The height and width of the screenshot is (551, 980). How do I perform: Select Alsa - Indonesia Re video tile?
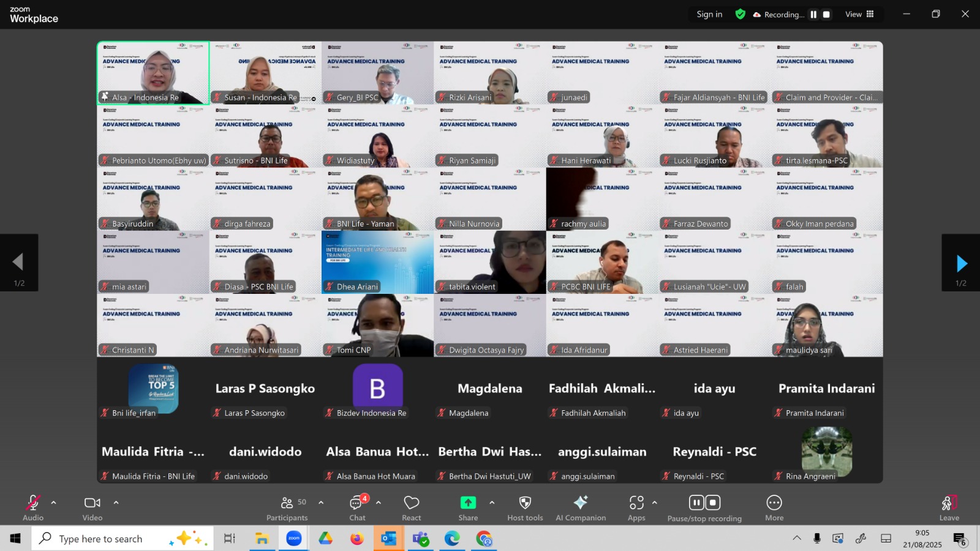pyautogui.click(x=153, y=73)
